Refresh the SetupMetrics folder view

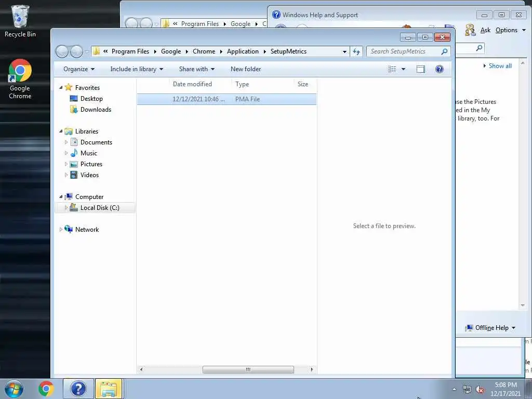click(x=356, y=51)
